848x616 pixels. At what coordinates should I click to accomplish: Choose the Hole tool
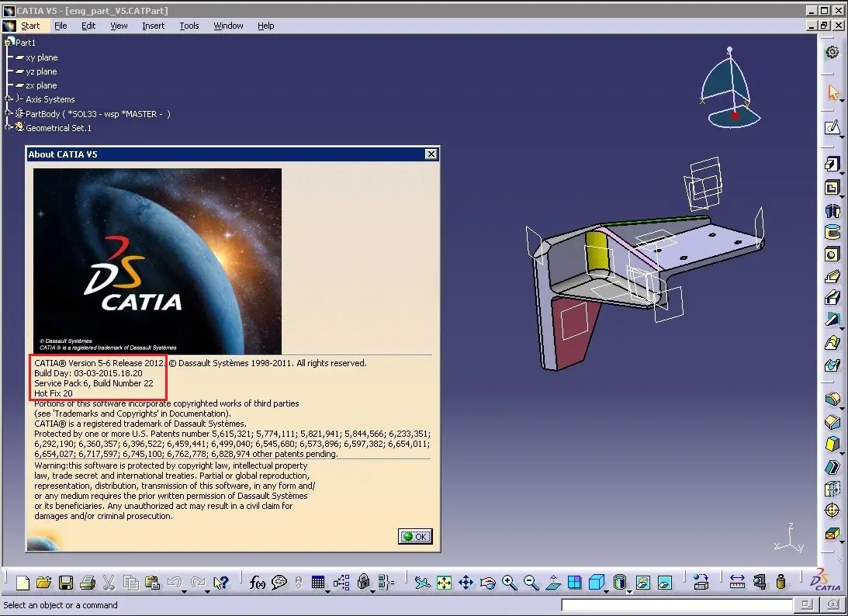(x=832, y=254)
